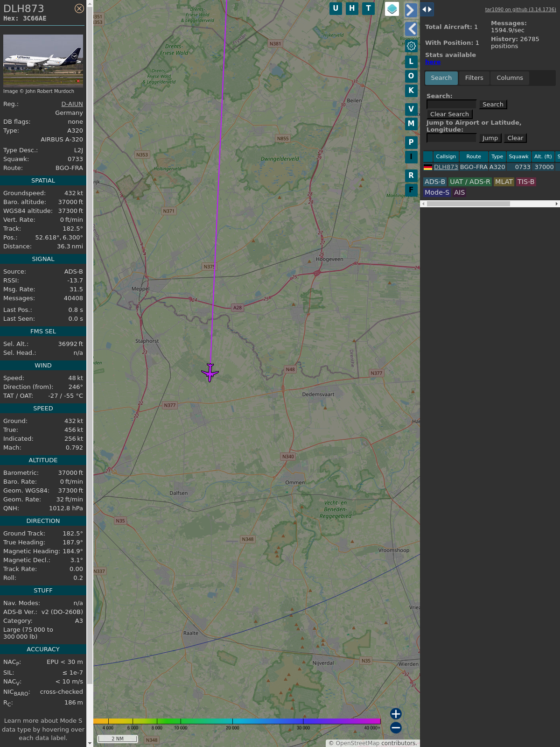This screenshot has height=747, width=560.
Task: Zoom out the map
Action: pos(396,728)
